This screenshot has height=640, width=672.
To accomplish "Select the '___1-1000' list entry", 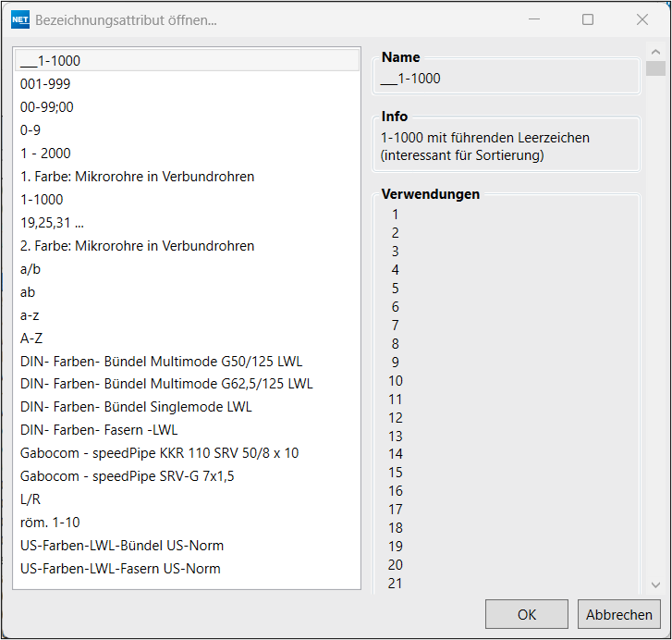I will pos(187,60).
